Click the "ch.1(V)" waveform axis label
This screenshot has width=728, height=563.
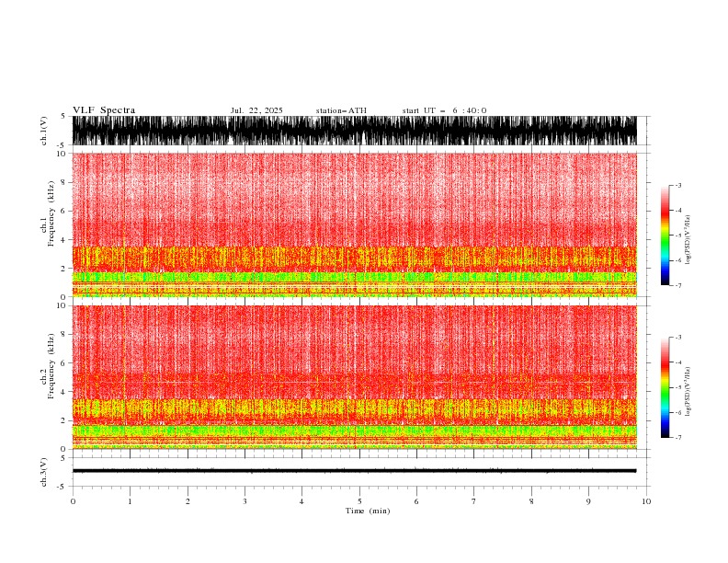click(44, 131)
